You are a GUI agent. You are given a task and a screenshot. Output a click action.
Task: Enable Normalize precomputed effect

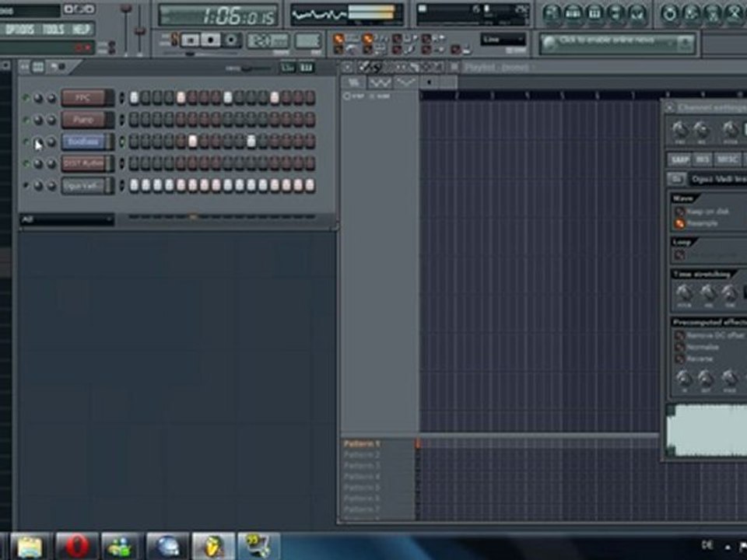(x=680, y=347)
